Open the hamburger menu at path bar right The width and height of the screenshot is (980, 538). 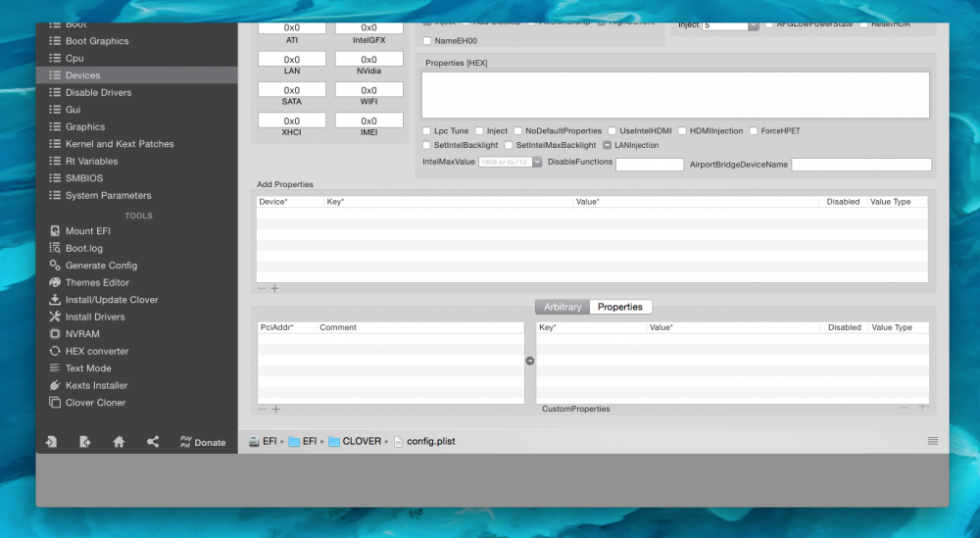pyautogui.click(x=933, y=441)
